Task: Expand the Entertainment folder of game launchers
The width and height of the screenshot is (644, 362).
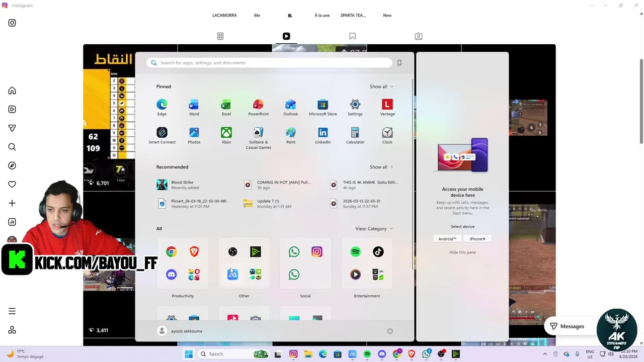Action: click(x=378, y=275)
